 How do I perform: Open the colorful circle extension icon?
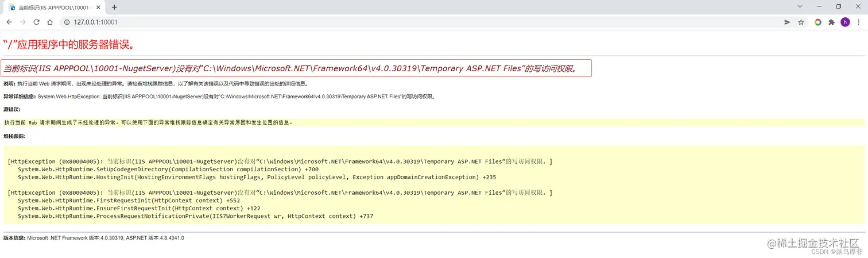818,22
